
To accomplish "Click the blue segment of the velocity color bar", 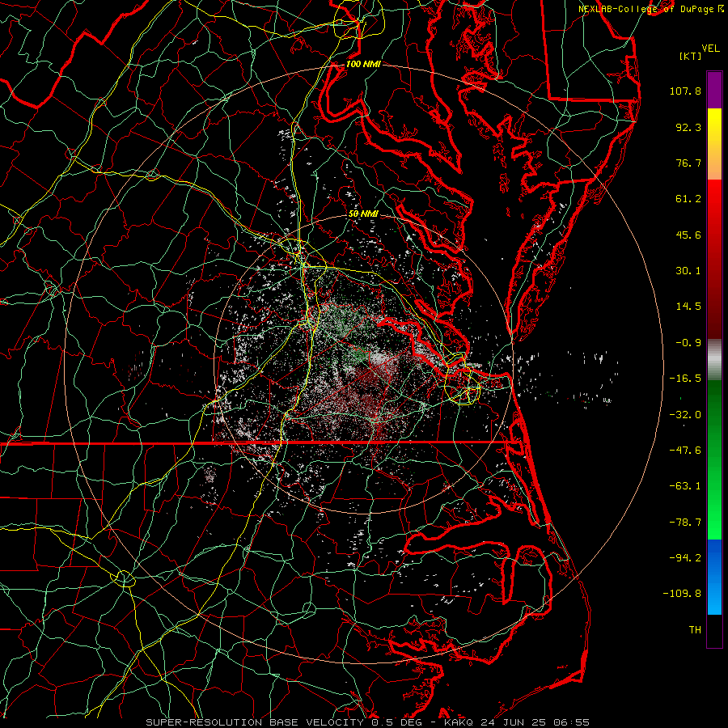I will [714, 577].
